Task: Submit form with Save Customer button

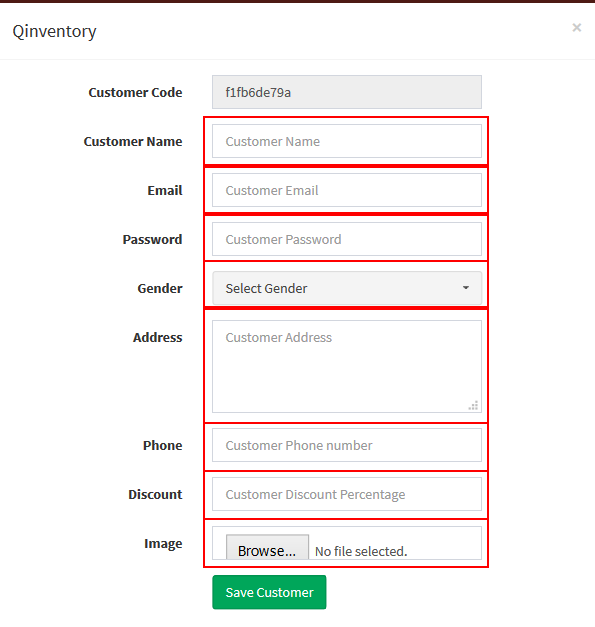Action: [269, 592]
